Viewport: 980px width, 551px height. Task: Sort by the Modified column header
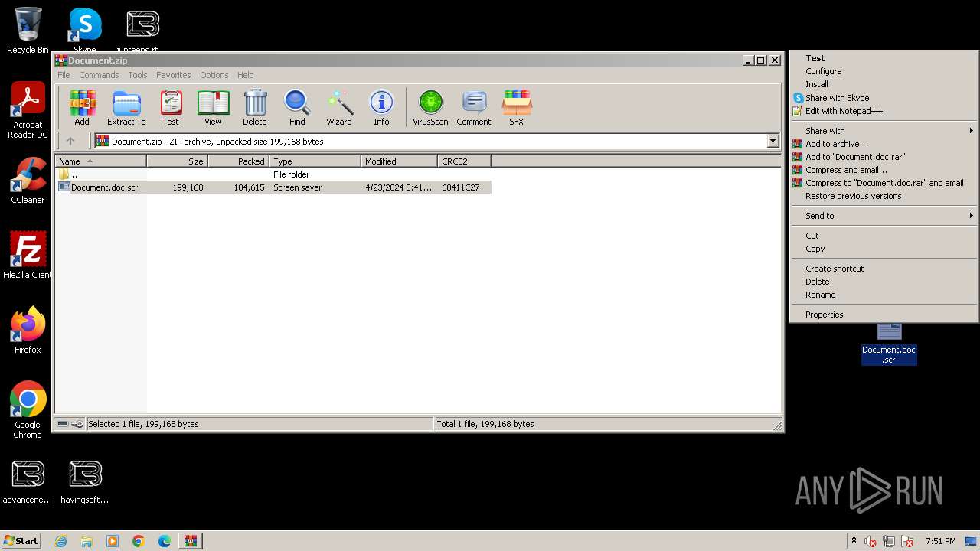click(399, 161)
